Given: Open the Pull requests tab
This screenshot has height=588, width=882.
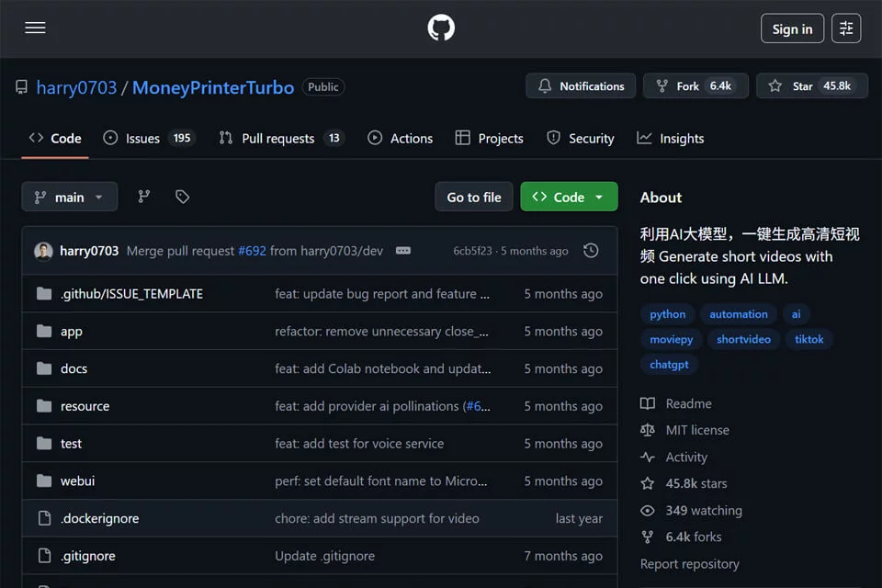Looking at the screenshot, I should (x=282, y=139).
